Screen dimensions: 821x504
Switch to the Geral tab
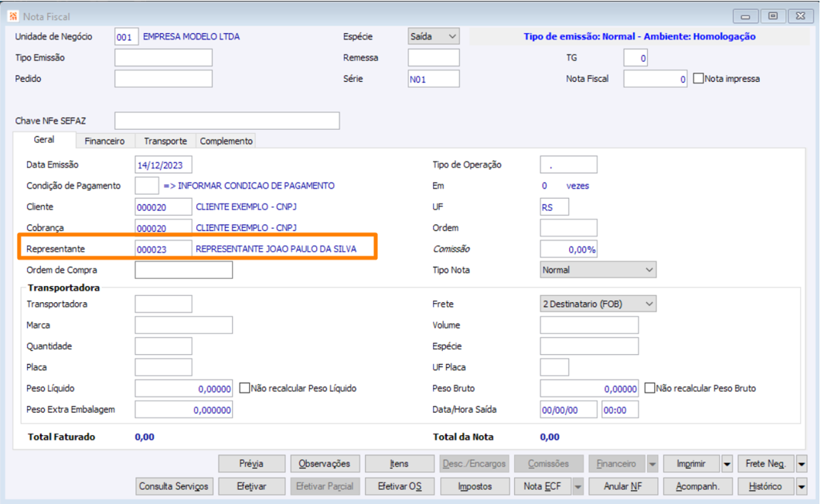click(44, 140)
